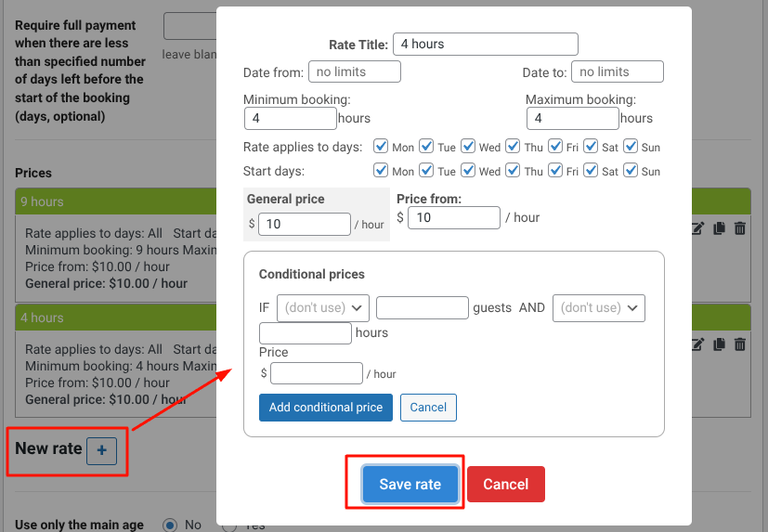Image resolution: width=768 pixels, height=532 pixels.
Task: Click the edit icon for 4 hours rate
Action: click(698, 344)
